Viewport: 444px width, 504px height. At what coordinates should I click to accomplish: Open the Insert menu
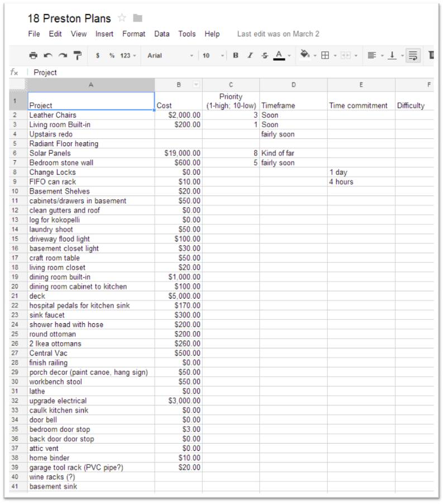[x=104, y=34]
